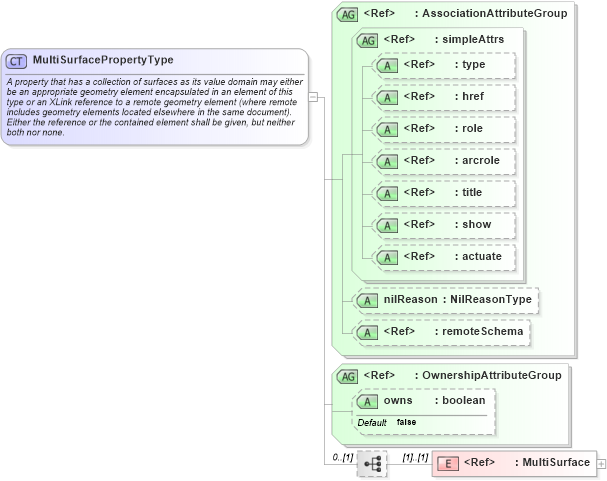Select the nilReason : NilReasonType label
The image size is (607, 481).
[458, 300]
